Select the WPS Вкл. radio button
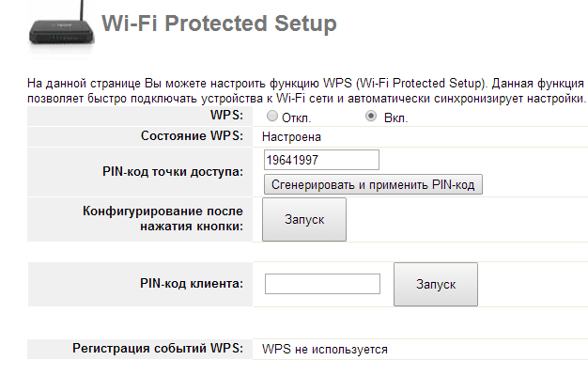Image resolution: width=588 pixels, height=376 pixels. tap(371, 116)
